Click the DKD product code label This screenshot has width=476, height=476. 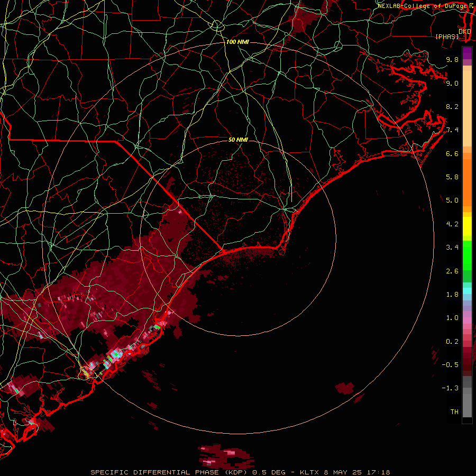tap(465, 32)
